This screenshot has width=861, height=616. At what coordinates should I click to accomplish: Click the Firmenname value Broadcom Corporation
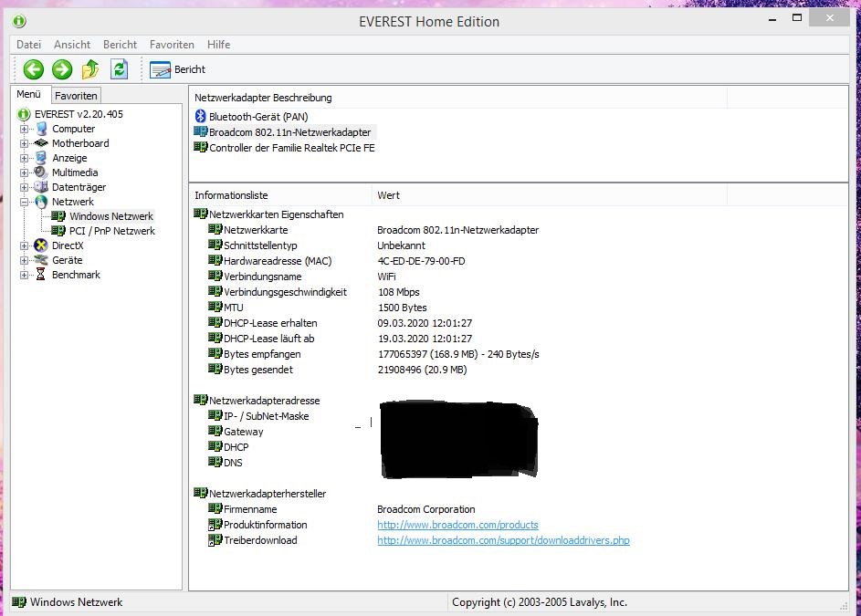[426, 509]
